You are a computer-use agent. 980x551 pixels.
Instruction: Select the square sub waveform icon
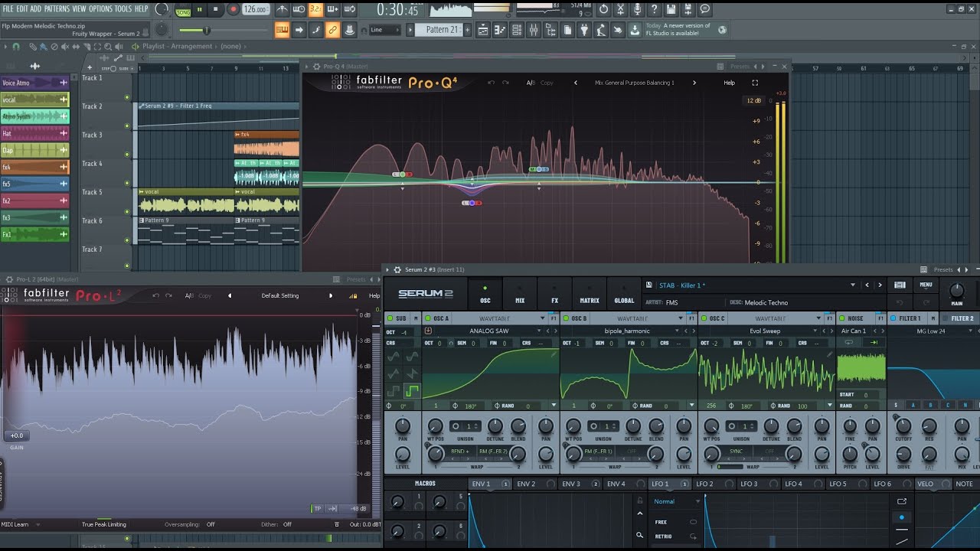(413, 391)
